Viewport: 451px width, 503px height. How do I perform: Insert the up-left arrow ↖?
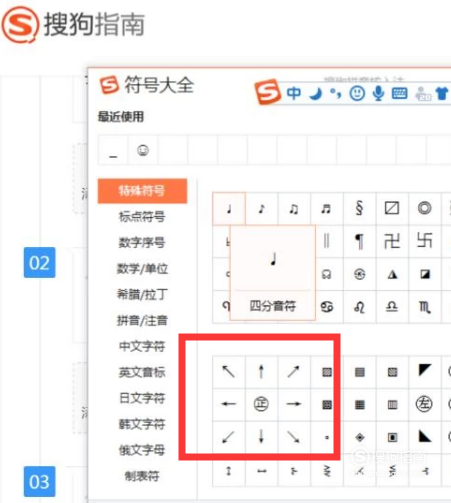(229, 371)
